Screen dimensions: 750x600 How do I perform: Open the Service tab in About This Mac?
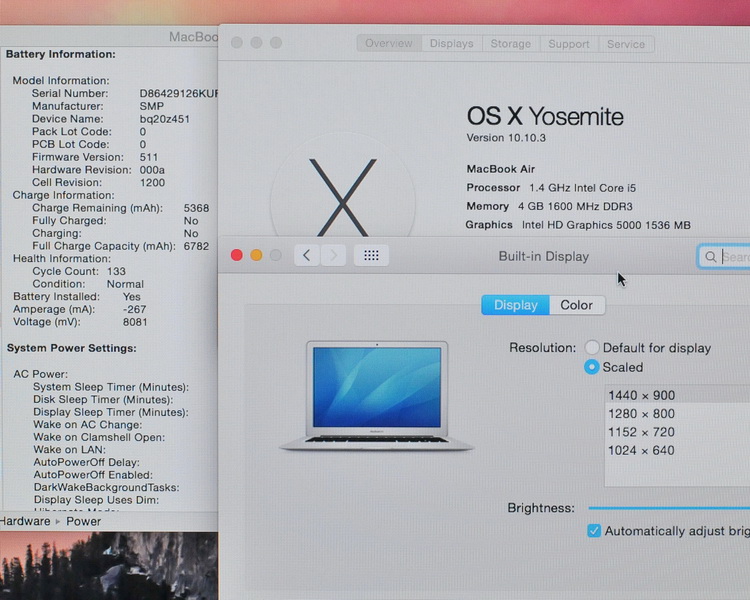click(x=626, y=44)
